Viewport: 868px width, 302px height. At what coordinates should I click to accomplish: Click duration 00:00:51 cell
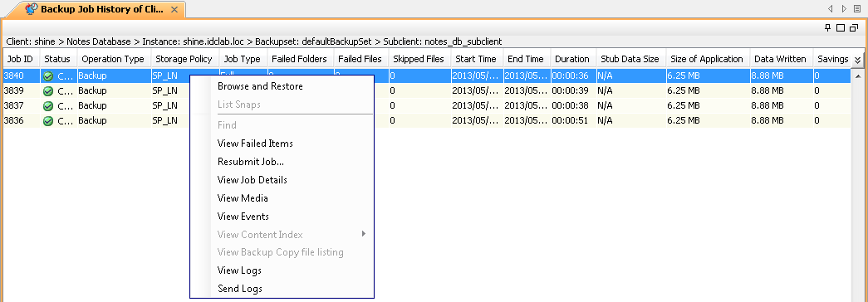coord(572,120)
